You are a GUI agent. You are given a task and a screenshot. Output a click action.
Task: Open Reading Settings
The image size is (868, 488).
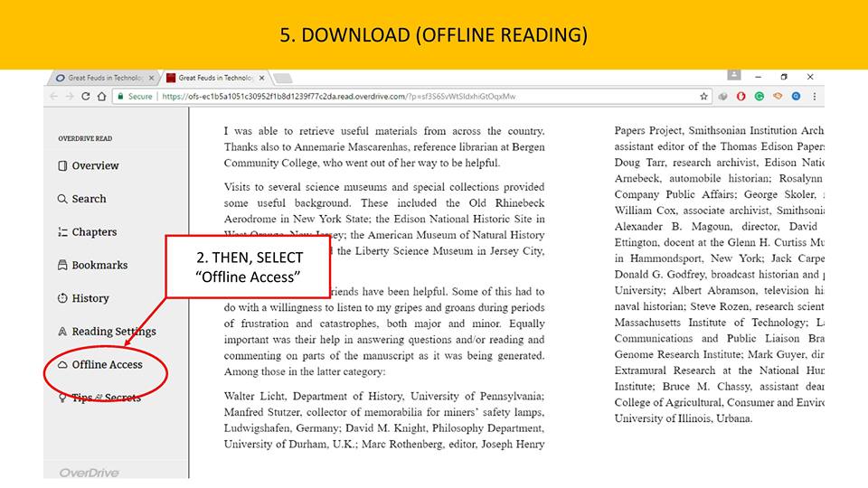107,332
